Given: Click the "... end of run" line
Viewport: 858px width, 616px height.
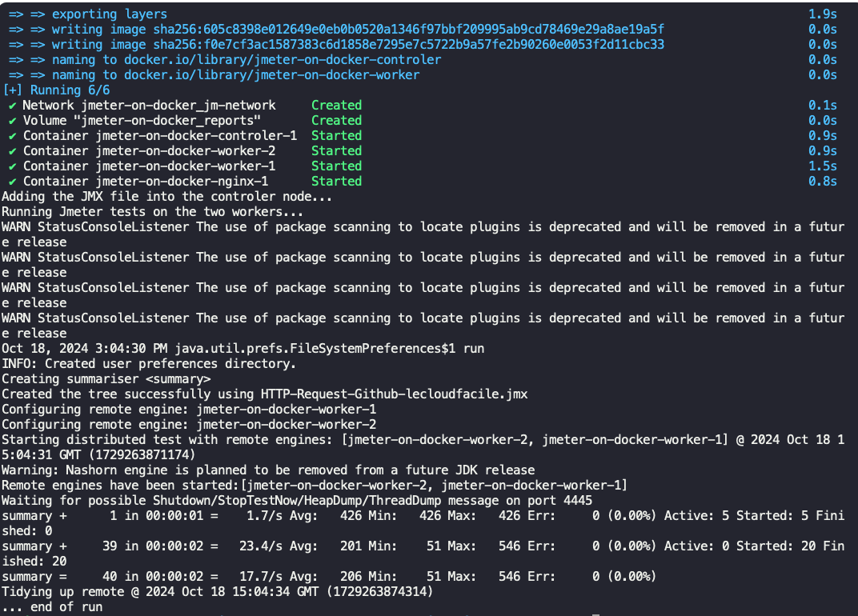Looking at the screenshot, I should tap(52, 607).
